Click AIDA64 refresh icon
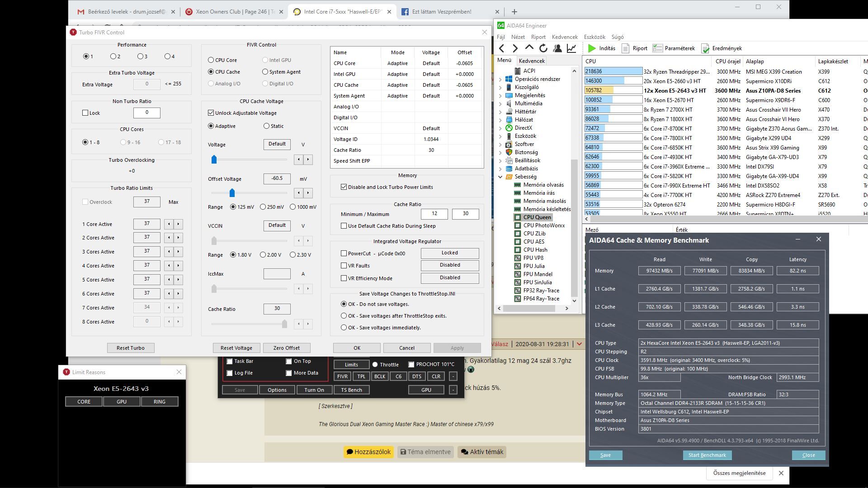Image resolution: width=868 pixels, height=488 pixels. (x=543, y=48)
